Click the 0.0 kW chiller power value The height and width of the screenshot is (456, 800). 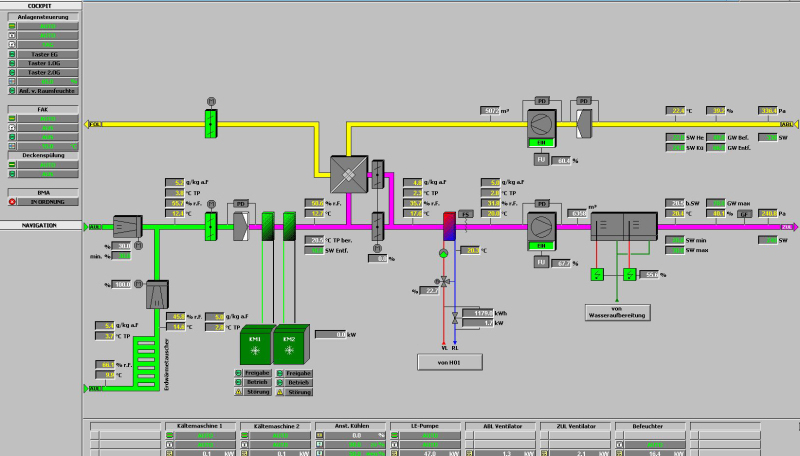331,334
